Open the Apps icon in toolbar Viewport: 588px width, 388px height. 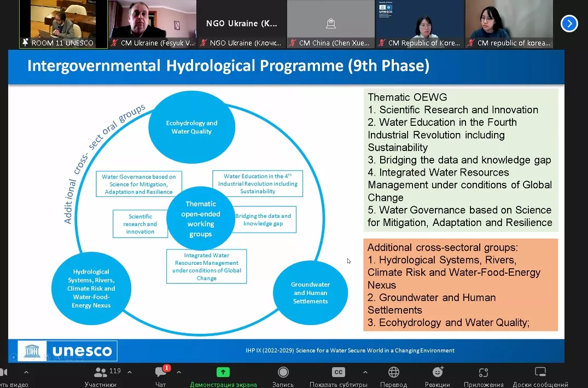(x=483, y=373)
